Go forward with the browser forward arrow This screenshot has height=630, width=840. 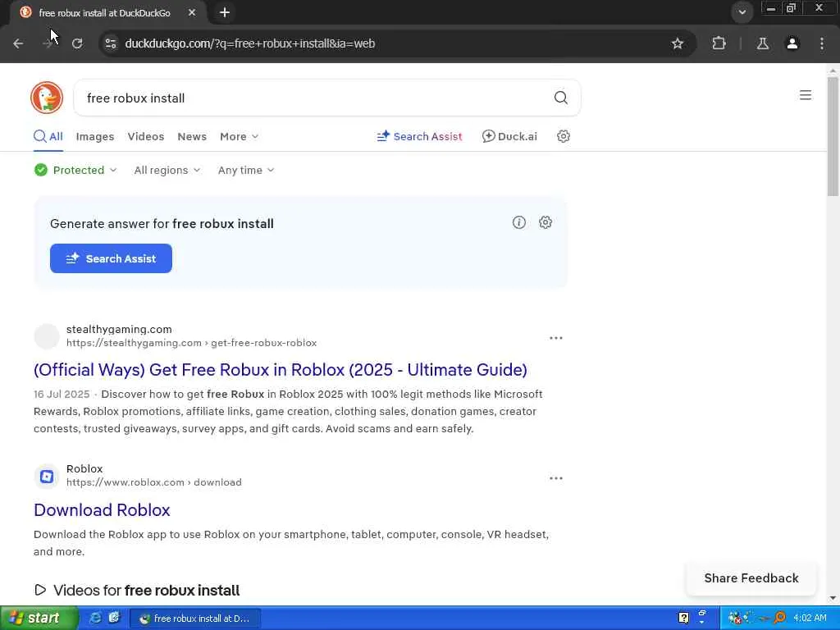click(x=48, y=43)
